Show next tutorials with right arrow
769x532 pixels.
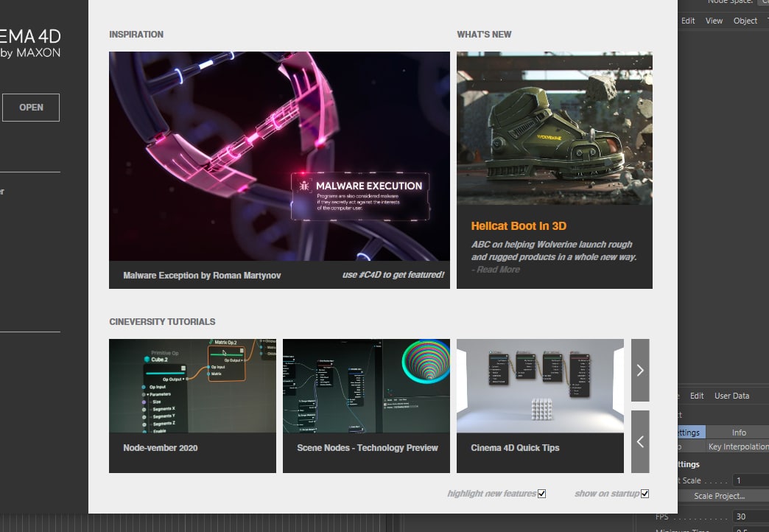[640, 370]
